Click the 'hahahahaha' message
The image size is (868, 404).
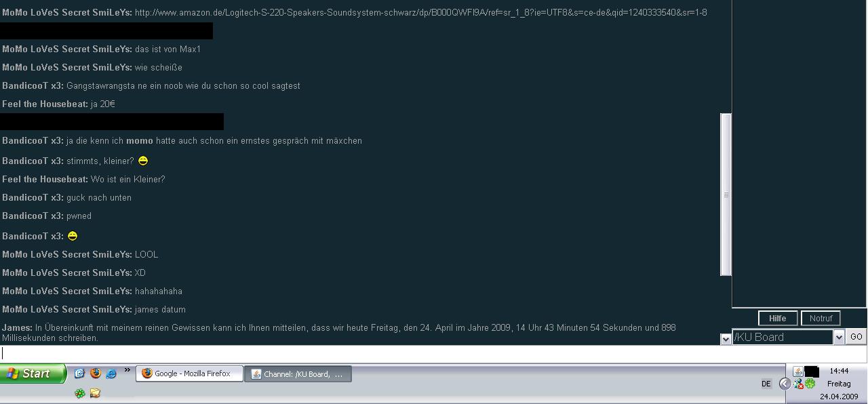click(x=159, y=291)
